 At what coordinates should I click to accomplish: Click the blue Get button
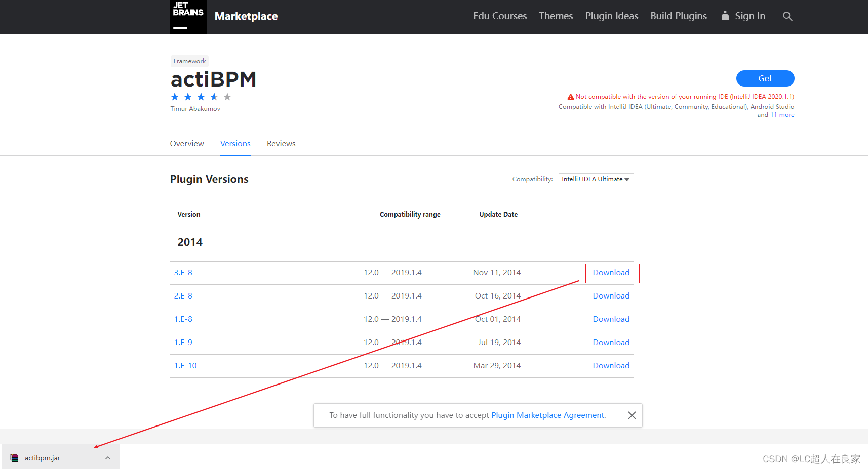tap(765, 78)
